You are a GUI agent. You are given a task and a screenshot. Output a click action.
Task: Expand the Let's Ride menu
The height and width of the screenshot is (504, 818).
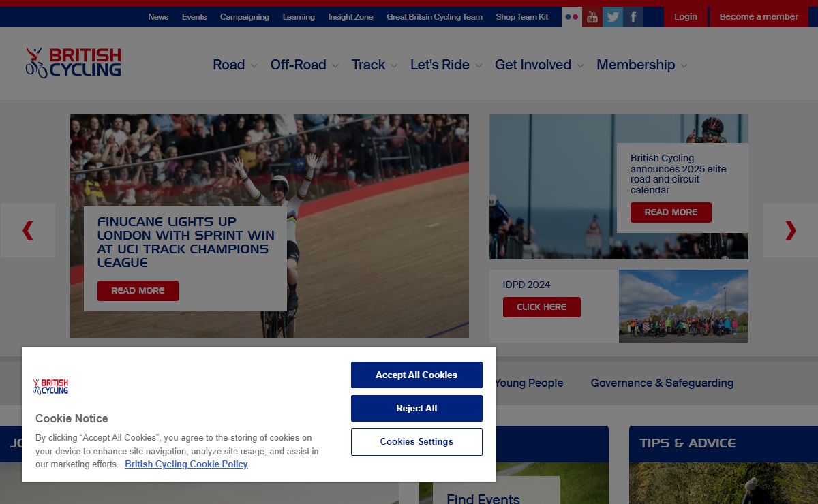[446, 65]
